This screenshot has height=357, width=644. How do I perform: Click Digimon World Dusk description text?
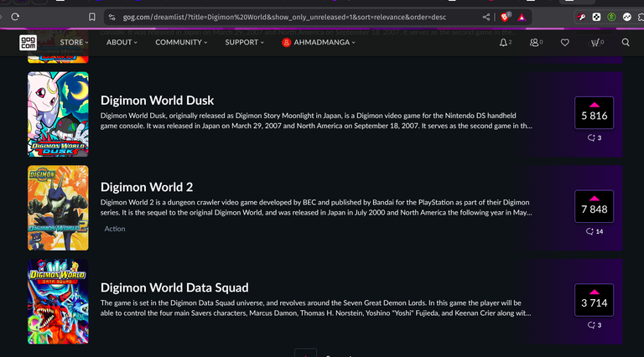point(316,121)
